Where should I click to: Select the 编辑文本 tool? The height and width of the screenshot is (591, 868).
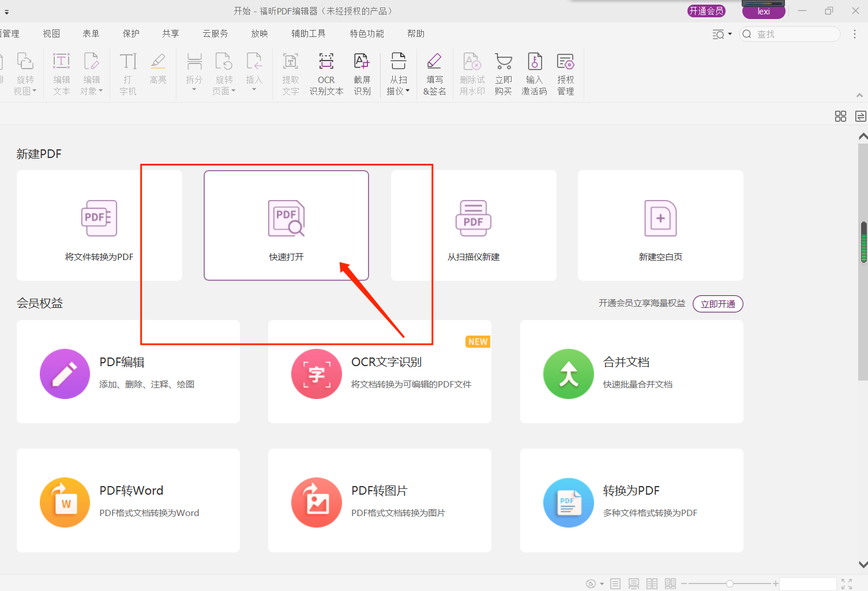(x=61, y=74)
